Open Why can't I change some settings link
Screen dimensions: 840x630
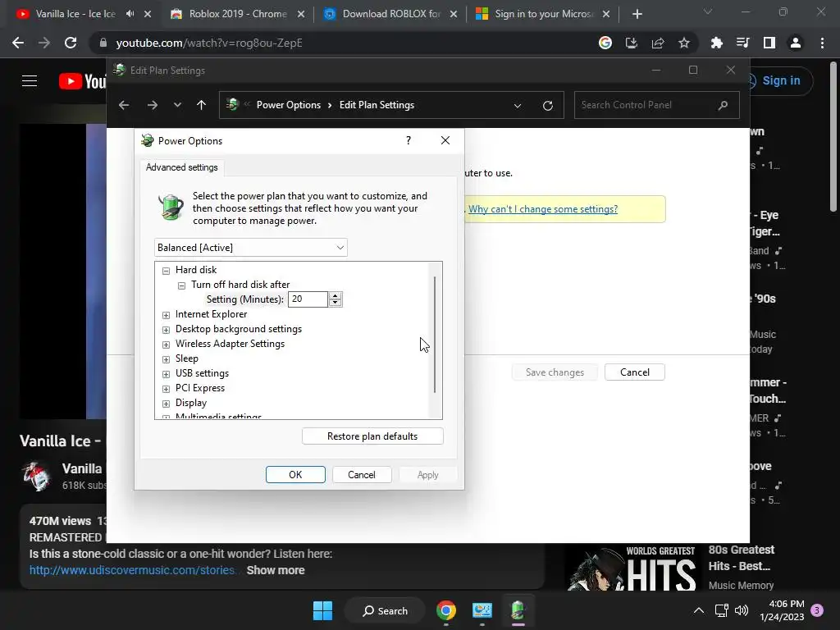click(543, 209)
